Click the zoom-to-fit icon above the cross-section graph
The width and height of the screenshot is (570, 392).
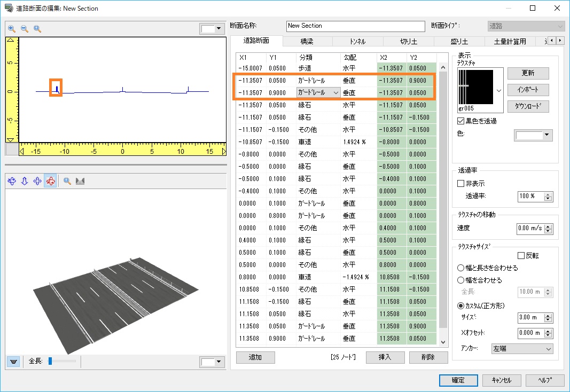click(37, 29)
